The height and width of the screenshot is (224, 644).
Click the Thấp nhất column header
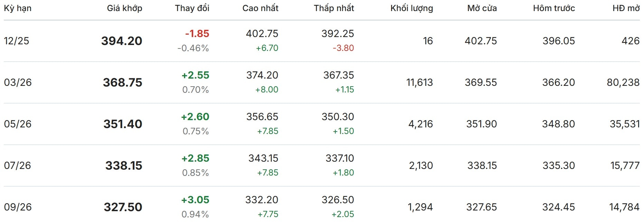click(x=334, y=8)
